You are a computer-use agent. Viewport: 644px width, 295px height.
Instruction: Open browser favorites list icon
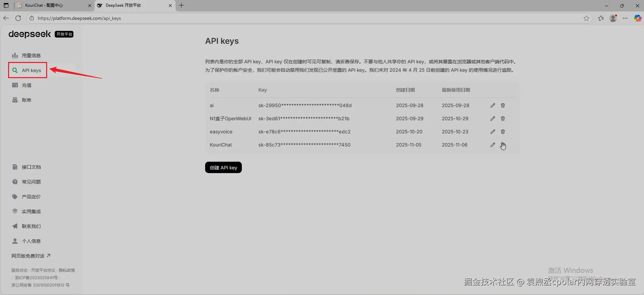601,18
